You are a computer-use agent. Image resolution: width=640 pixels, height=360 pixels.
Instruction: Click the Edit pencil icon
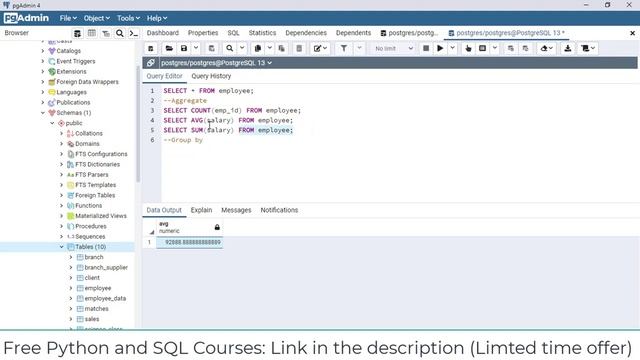[317, 48]
